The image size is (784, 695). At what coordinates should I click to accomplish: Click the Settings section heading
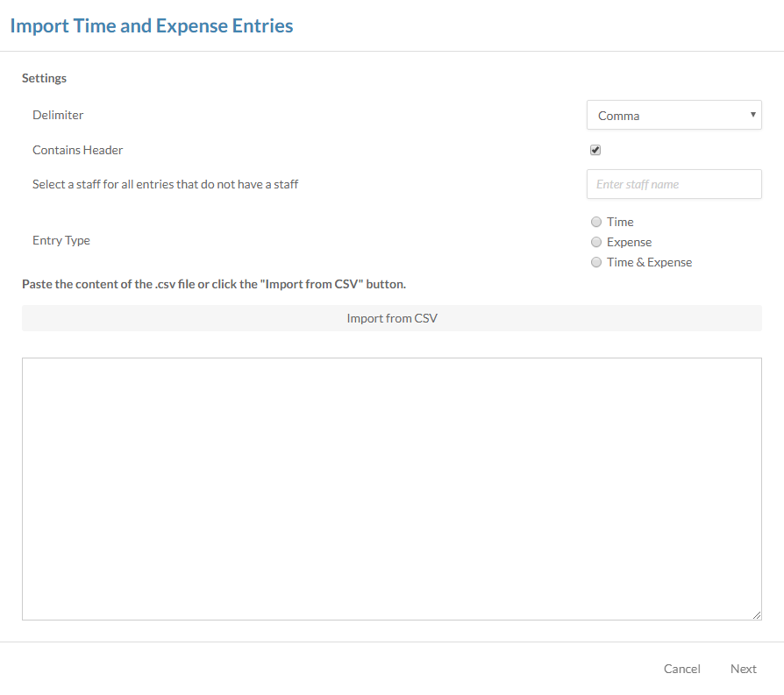point(44,78)
